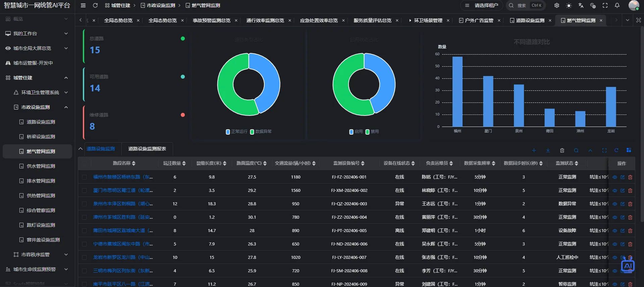Click the download export icon above table
Image resolution: width=644 pixels, height=287 pixels.
click(548, 150)
